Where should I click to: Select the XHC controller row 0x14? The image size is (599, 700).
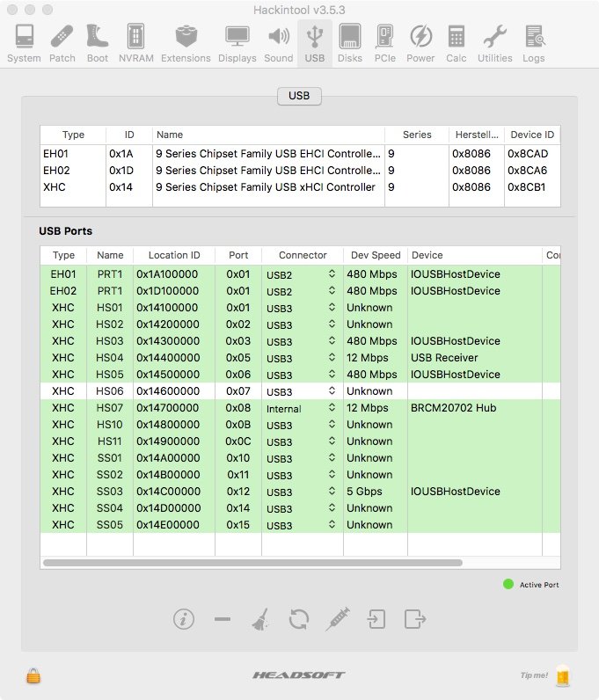(300, 187)
